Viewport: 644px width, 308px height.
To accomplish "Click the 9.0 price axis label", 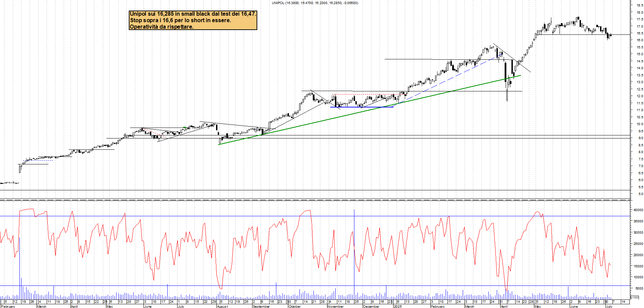I will [641, 138].
